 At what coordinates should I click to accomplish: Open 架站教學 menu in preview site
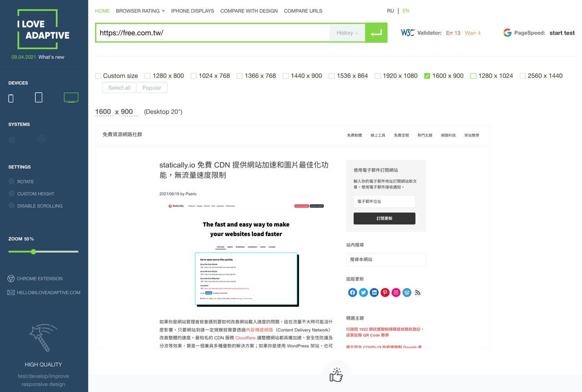tap(472, 135)
